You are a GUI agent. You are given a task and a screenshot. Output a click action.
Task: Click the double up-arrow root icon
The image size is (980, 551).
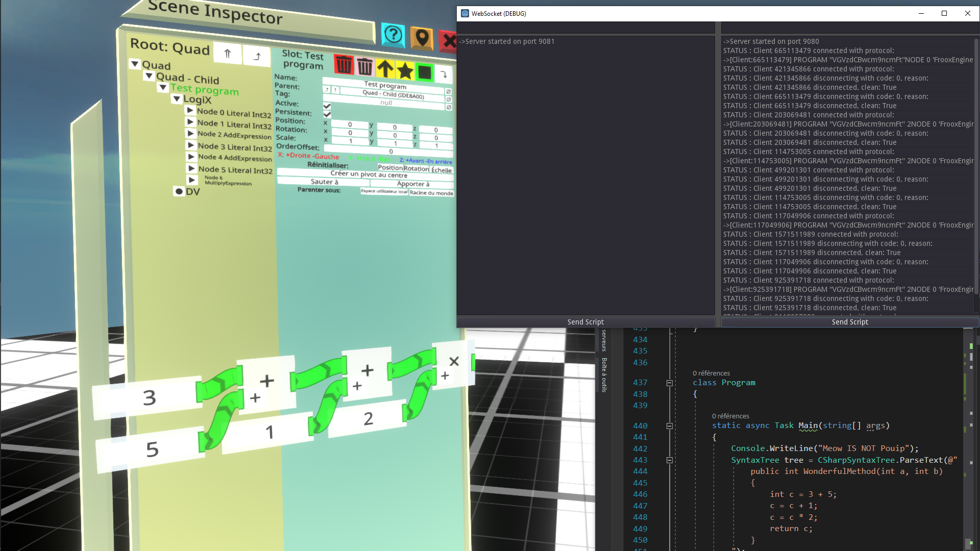pyautogui.click(x=228, y=53)
